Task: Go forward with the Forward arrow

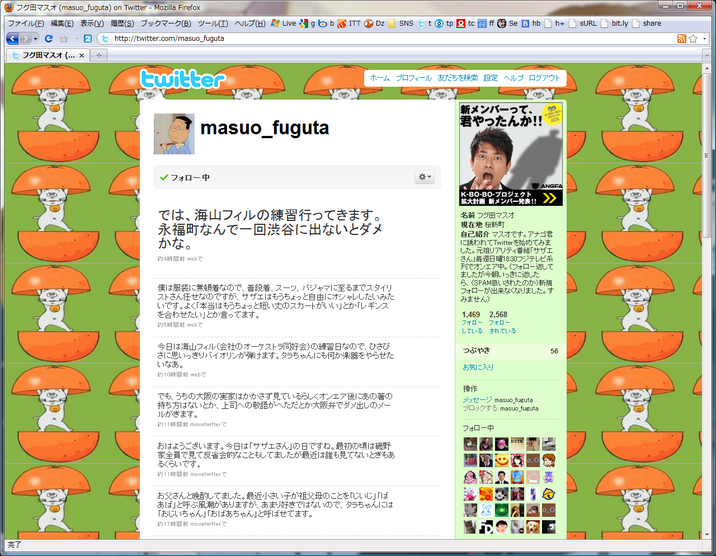Action: pos(25,39)
